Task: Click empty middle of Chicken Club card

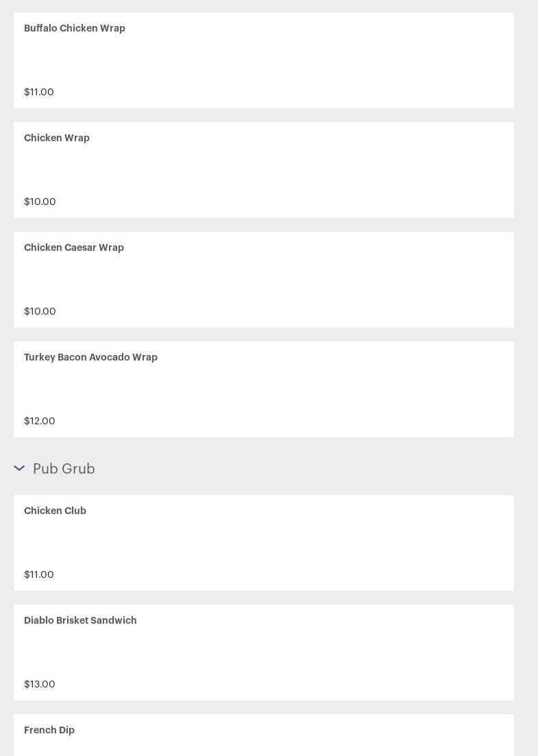Action: click(264, 543)
